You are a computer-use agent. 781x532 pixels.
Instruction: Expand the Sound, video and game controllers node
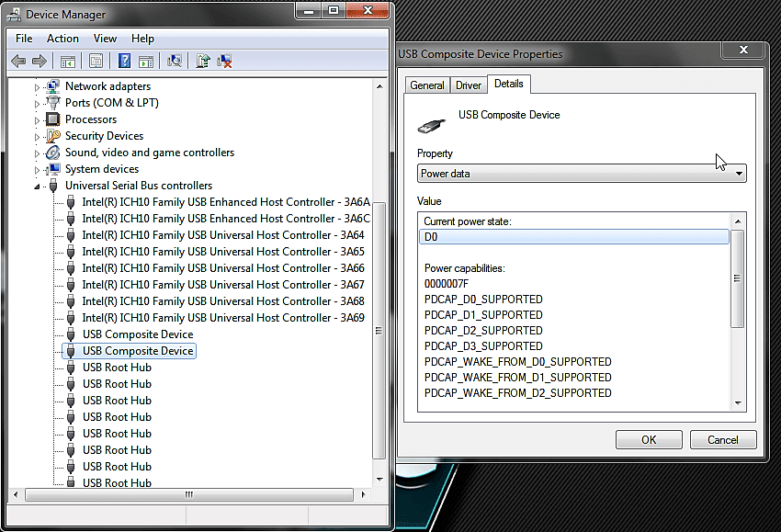pyautogui.click(x=37, y=153)
